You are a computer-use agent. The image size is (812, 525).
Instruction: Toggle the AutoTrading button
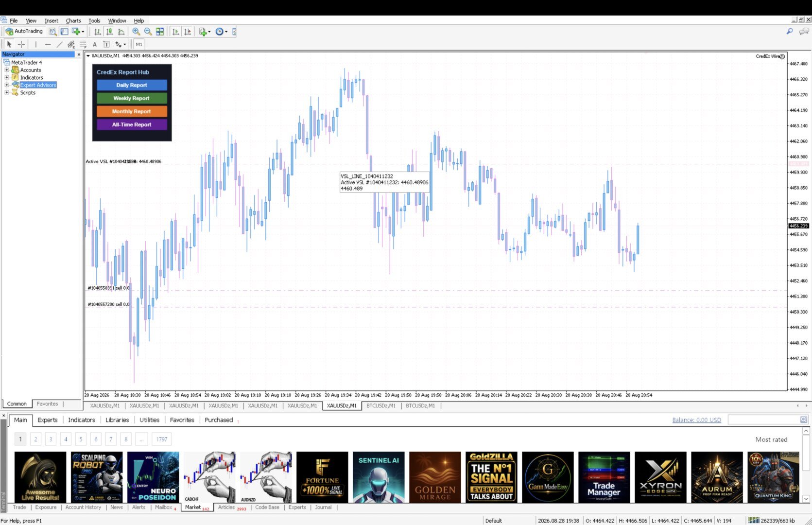click(x=24, y=31)
